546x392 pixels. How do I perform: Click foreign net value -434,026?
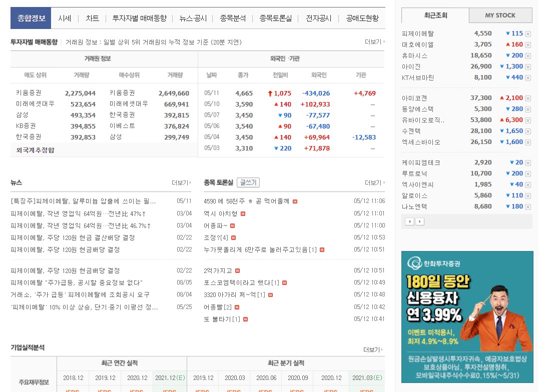(316, 93)
